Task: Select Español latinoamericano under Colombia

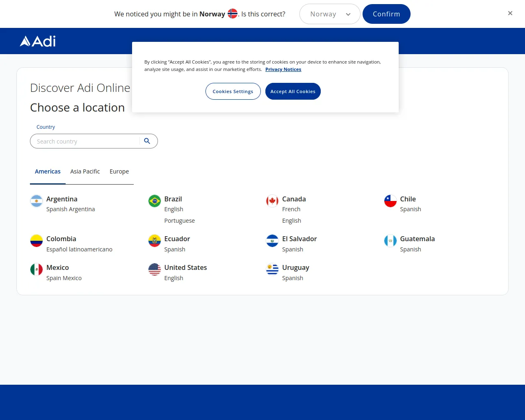Action: pos(79,249)
